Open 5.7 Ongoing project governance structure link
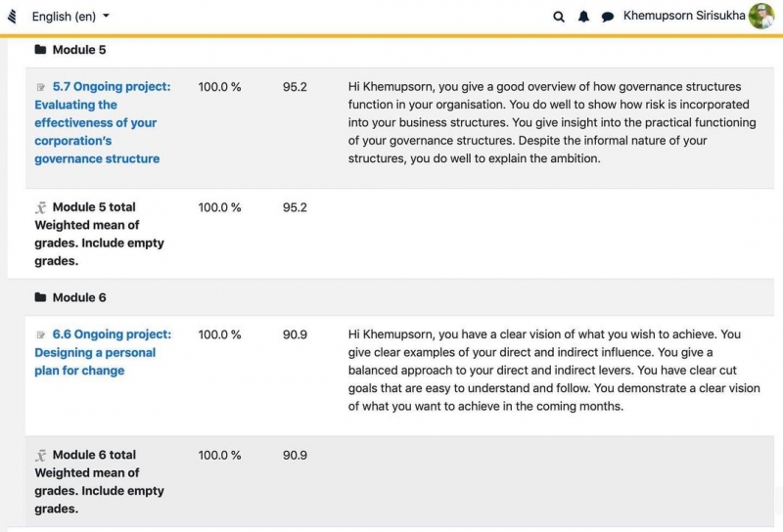 click(103, 122)
